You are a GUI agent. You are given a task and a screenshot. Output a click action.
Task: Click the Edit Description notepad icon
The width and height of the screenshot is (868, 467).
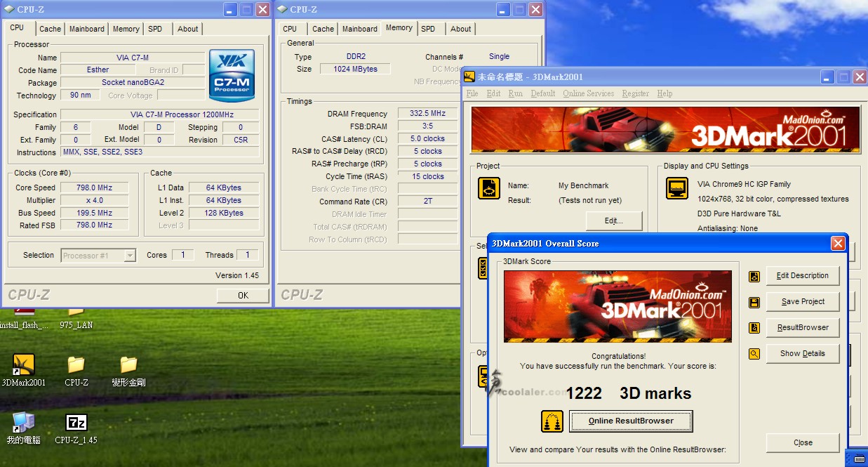tap(754, 276)
